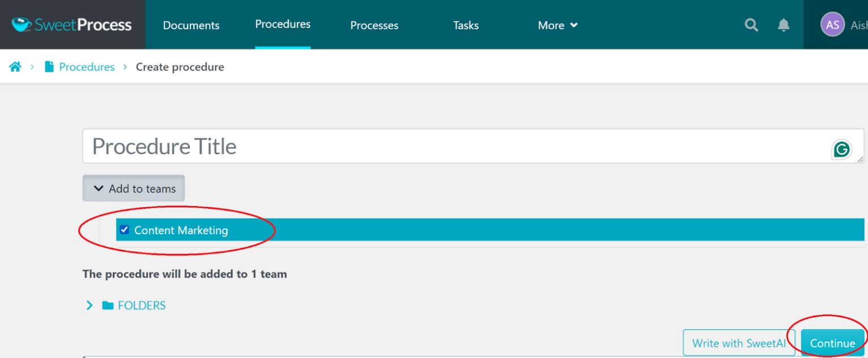The height and width of the screenshot is (358, 868).
Task: Go to home via house icon
Action: point(15,67)
